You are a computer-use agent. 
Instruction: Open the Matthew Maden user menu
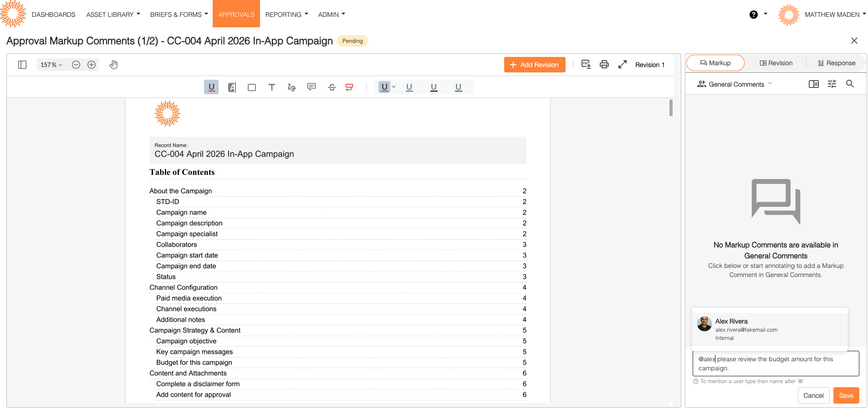(x=835, y=15)
